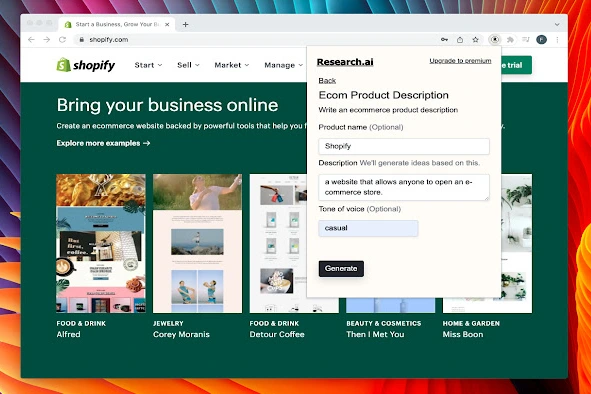This screenshot has height=394, width=591.
Task: Click the free trial button
Action: point(516,65)
